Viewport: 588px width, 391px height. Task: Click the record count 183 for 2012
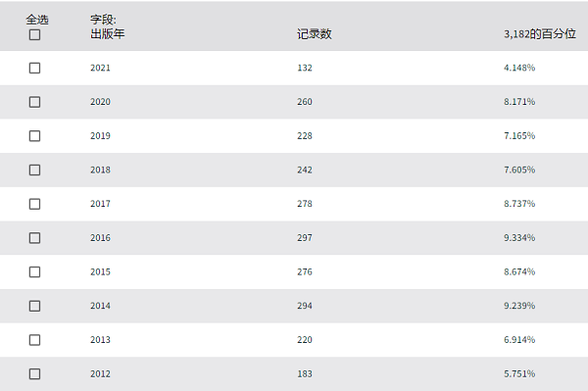[305, 373]
